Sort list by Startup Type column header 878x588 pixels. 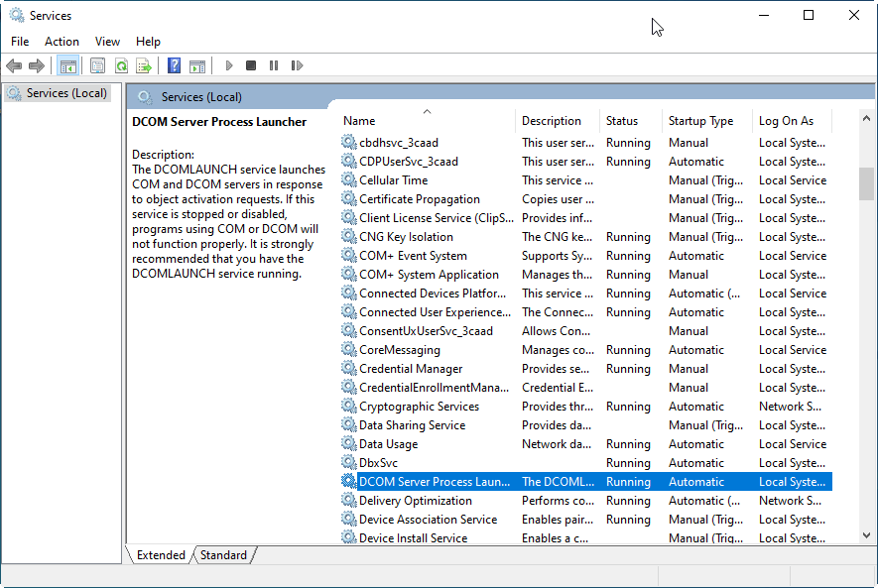point(700,121)
